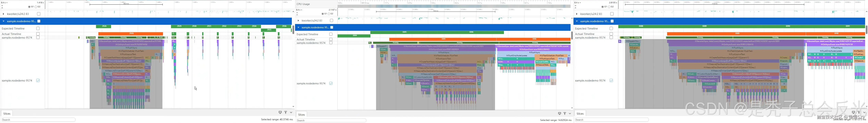Click 14.8 ms range marker in middle ruler

tap(435, 11)
